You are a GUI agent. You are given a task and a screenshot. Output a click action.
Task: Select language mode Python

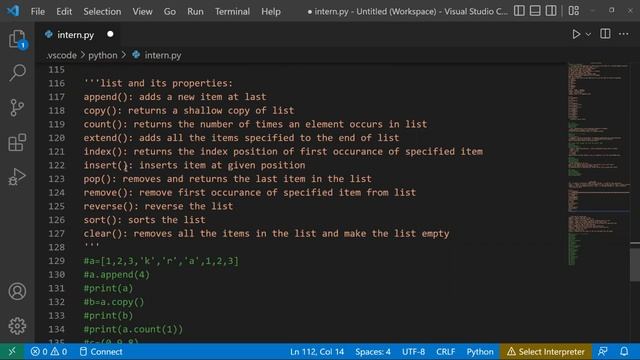pos(480,351)
